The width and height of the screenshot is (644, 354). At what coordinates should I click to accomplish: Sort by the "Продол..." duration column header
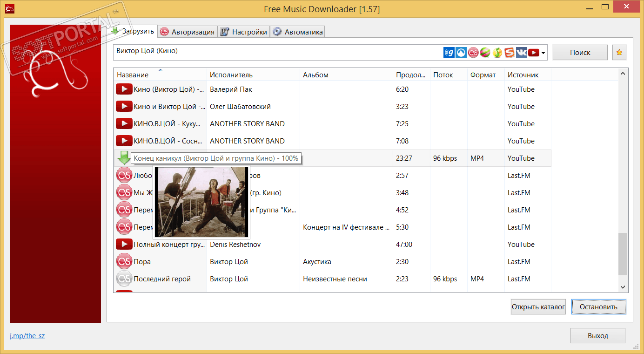(x=411, y=75)
